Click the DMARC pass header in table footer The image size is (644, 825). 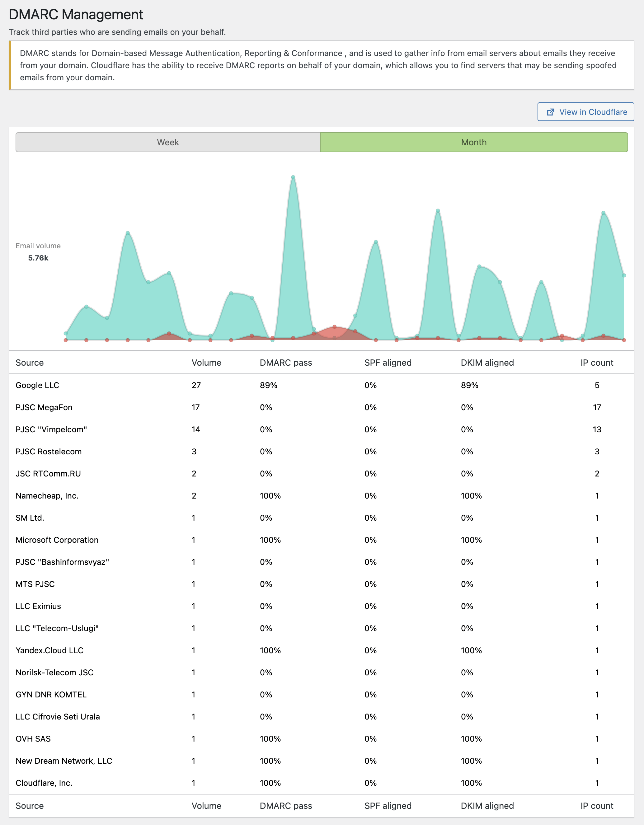[286, 806]
